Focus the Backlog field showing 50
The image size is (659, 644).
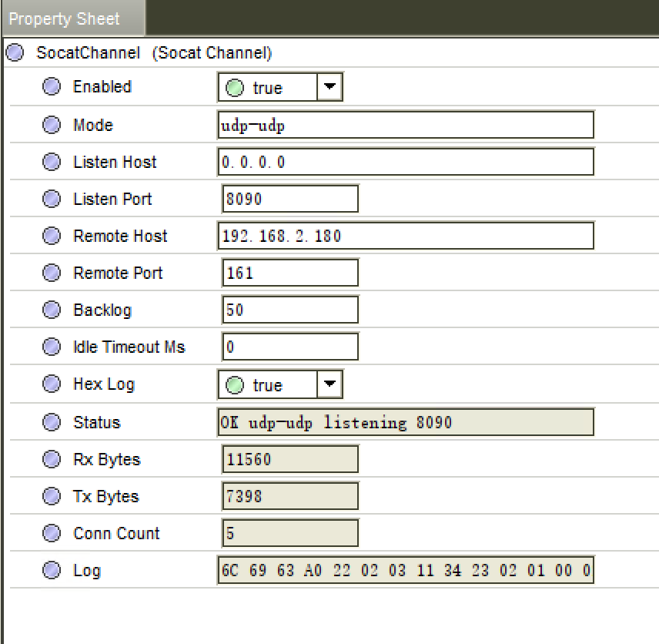click(290, 310)
